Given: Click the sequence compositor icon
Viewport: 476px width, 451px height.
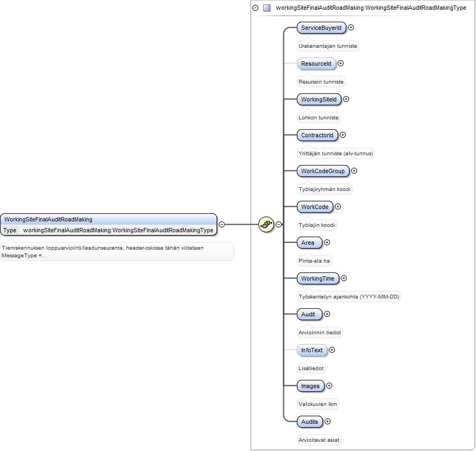Looking at the screenshot, I should click(266, 224).
